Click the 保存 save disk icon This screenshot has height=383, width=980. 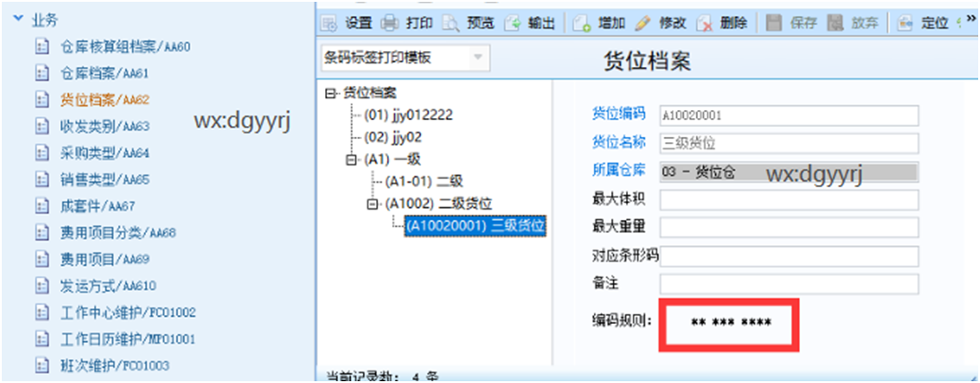(774, 24)
